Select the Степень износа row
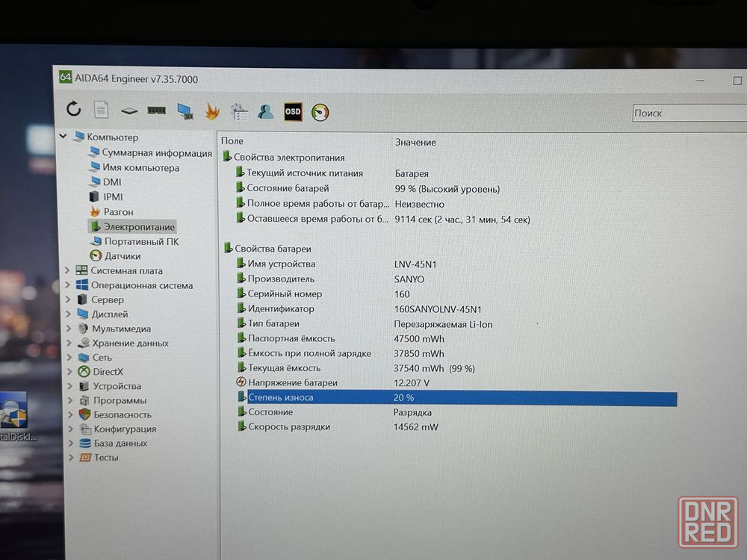 tap(457, 398)
